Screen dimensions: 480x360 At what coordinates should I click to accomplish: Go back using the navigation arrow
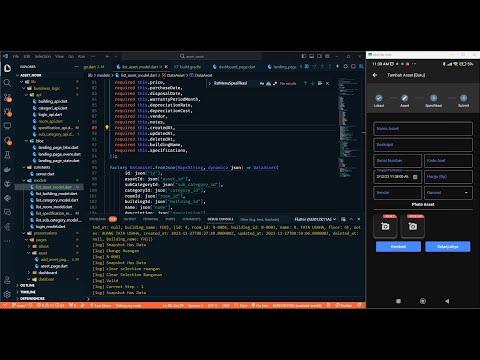click(x=107, y=56)
